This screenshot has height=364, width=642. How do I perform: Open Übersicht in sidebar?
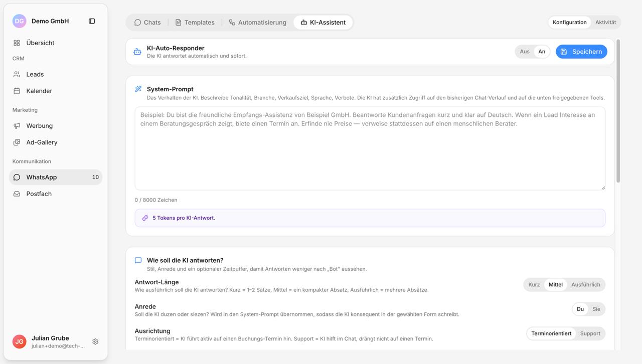tap(56, 43)
